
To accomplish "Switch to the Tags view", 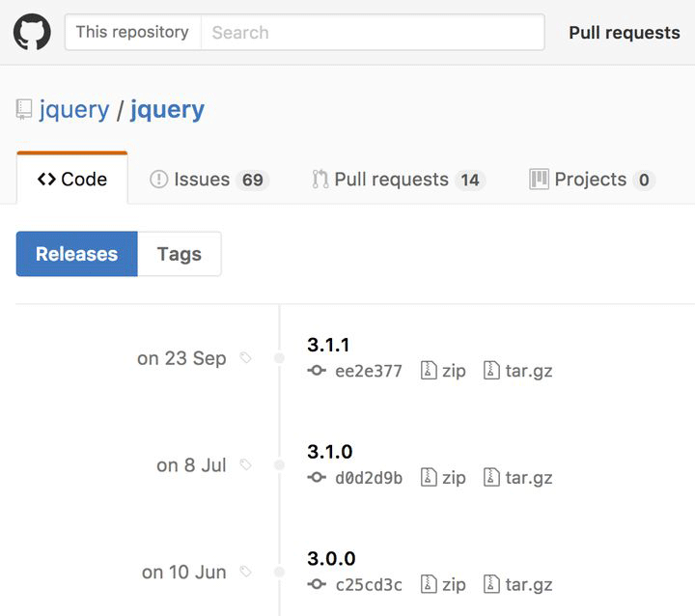I will coord(180,254).
